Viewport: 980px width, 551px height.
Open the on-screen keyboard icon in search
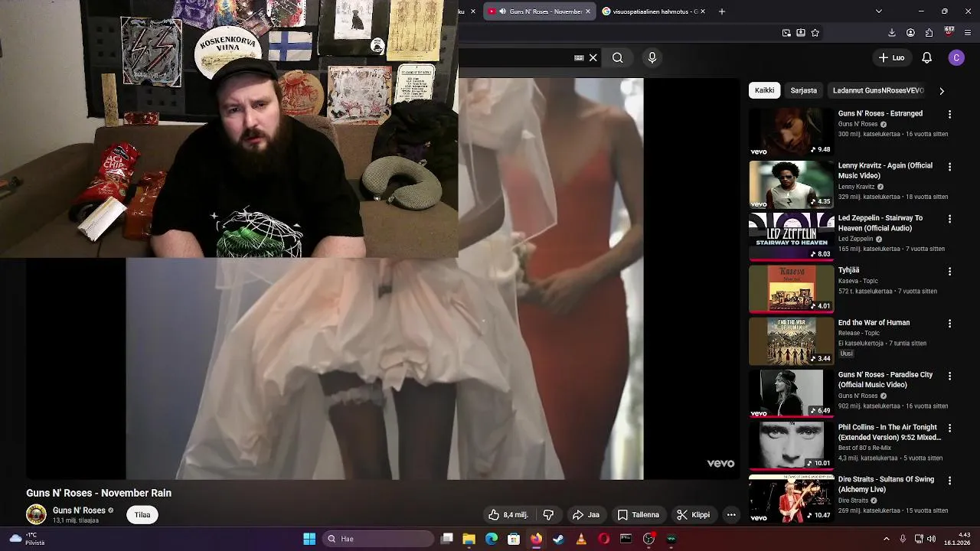[x=579, y=57]
